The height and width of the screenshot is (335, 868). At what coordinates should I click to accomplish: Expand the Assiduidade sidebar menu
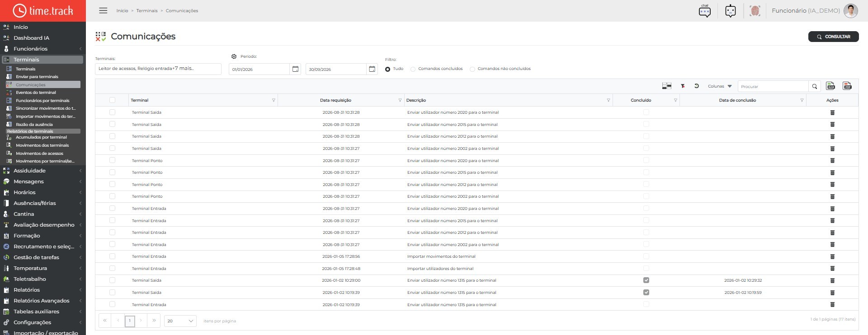(43, 171)
